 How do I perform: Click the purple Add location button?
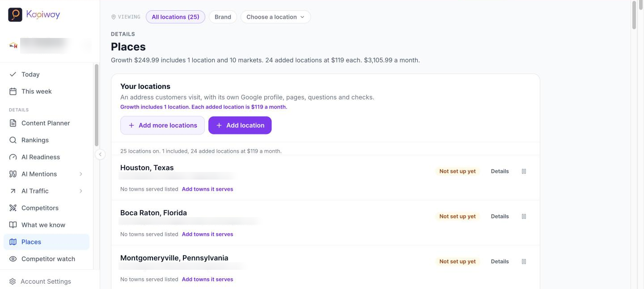click(240, 125)
